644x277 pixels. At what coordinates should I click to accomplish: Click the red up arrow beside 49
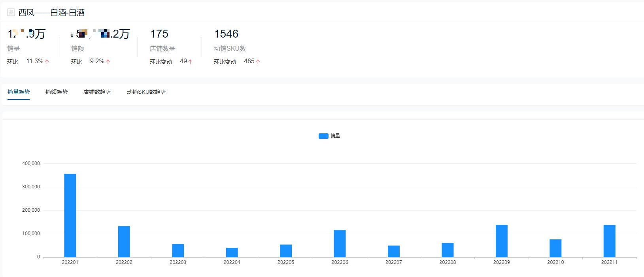click(190, 62)
